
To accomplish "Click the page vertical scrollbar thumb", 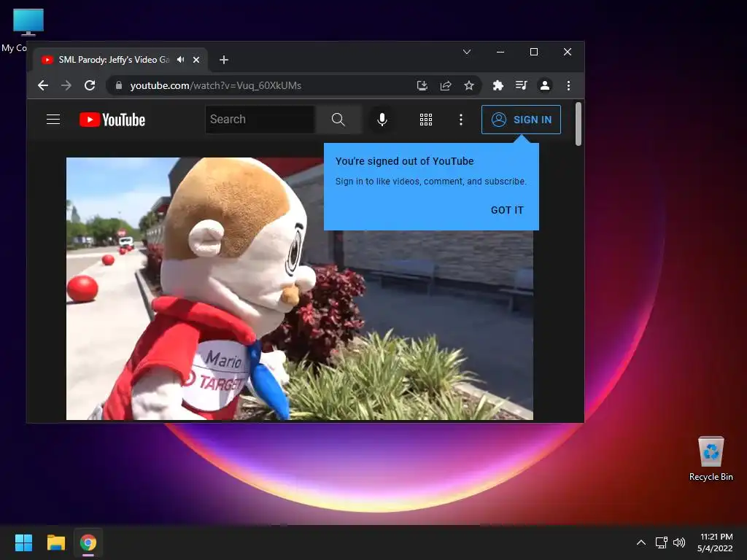I will pyautogui.click(x=578, y=124).
